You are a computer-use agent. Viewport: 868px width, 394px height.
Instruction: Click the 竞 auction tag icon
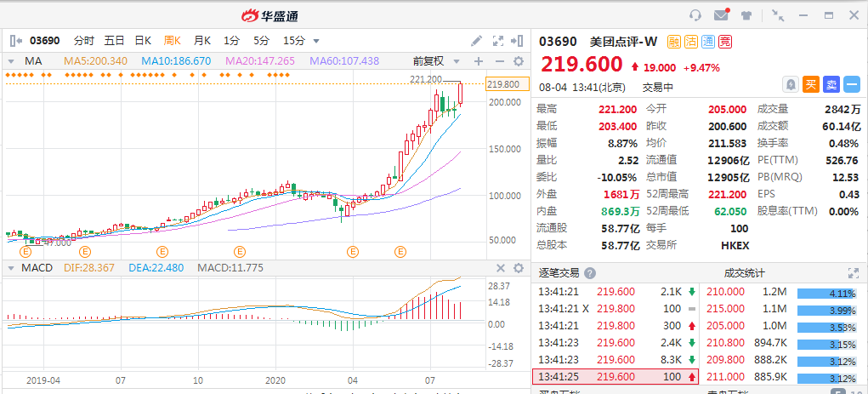724,42
